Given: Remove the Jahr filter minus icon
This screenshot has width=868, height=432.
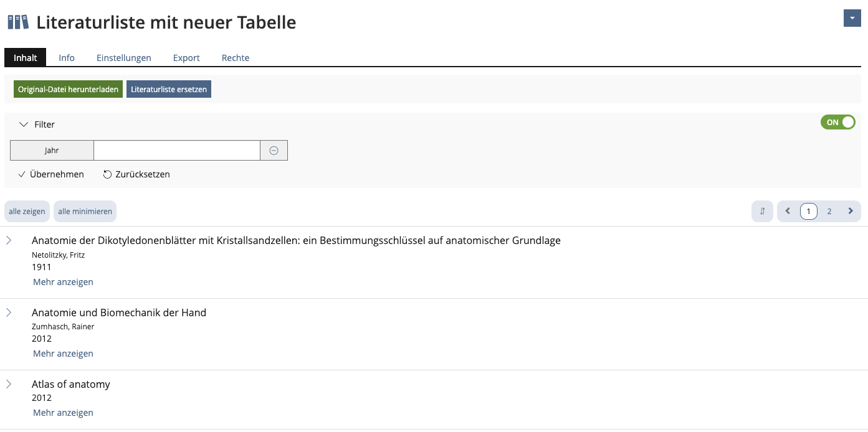Looking at the screenshot, I should tap(274, 151).
